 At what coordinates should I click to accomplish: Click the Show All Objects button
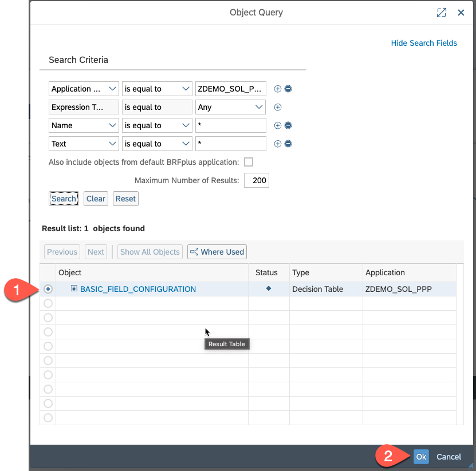150,252
